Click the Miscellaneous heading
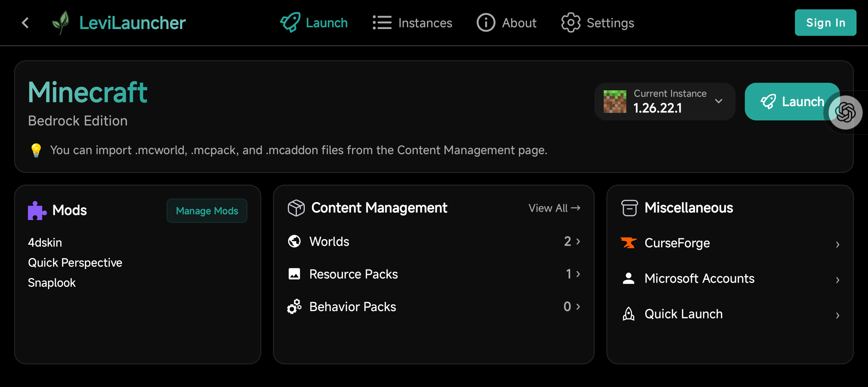 tap(689, 208)
